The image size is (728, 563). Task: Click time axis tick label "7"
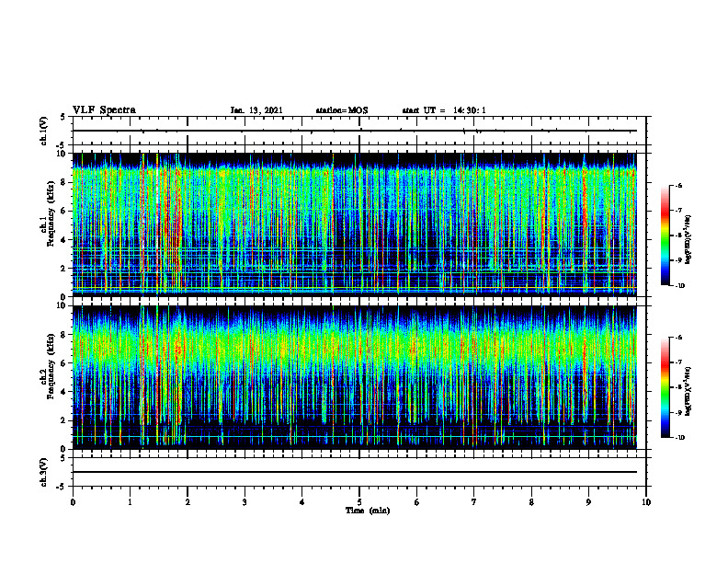tap(474, 502)
